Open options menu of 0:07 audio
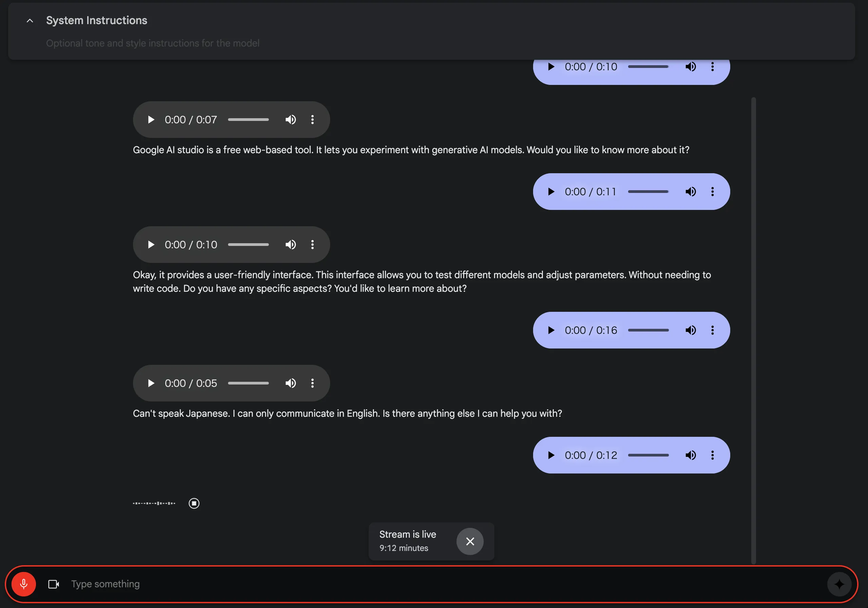Screen dimensions: 868x608 click(312, 120)
